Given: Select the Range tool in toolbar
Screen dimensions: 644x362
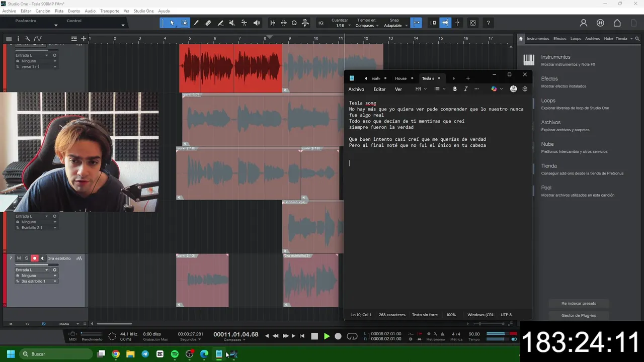Looking at the screenshot, I should 185,23.
